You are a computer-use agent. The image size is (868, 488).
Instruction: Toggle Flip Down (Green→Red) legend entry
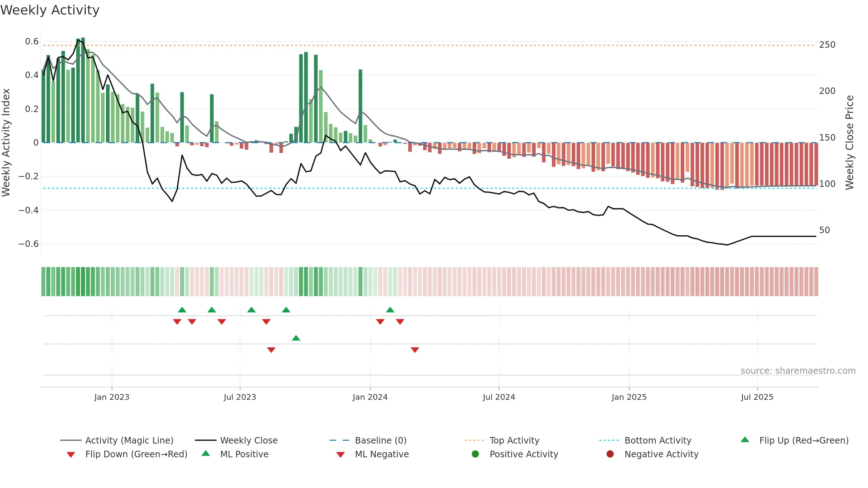pos(127,454)
